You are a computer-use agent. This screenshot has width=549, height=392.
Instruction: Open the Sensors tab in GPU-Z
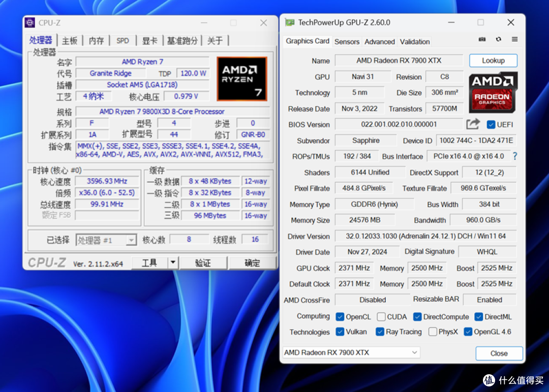[x=347, y=42]
